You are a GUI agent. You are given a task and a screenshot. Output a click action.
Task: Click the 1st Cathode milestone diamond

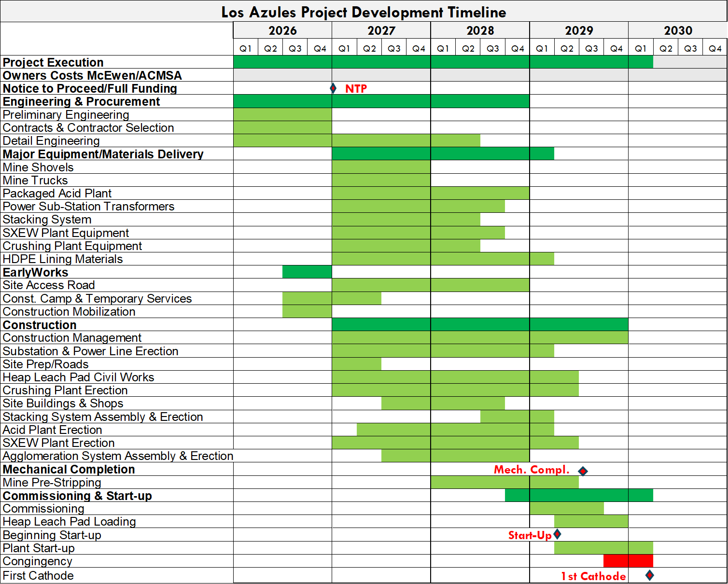point(649,575)
